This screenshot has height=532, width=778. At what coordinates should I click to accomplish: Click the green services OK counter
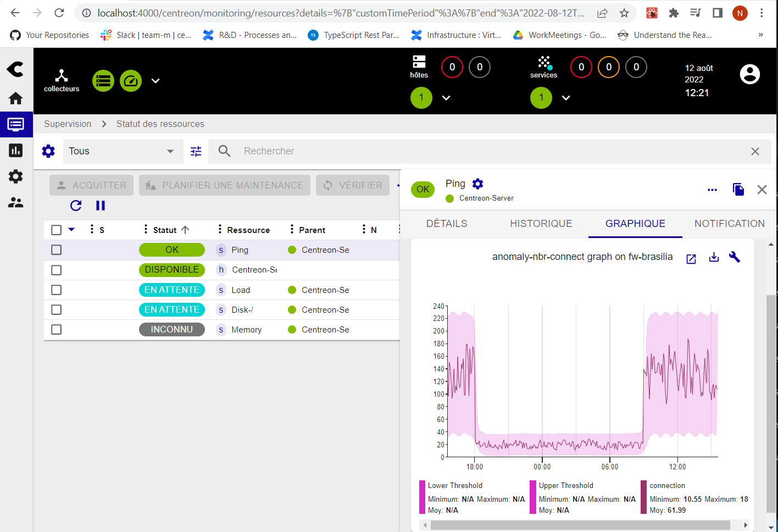pos(541,98)
